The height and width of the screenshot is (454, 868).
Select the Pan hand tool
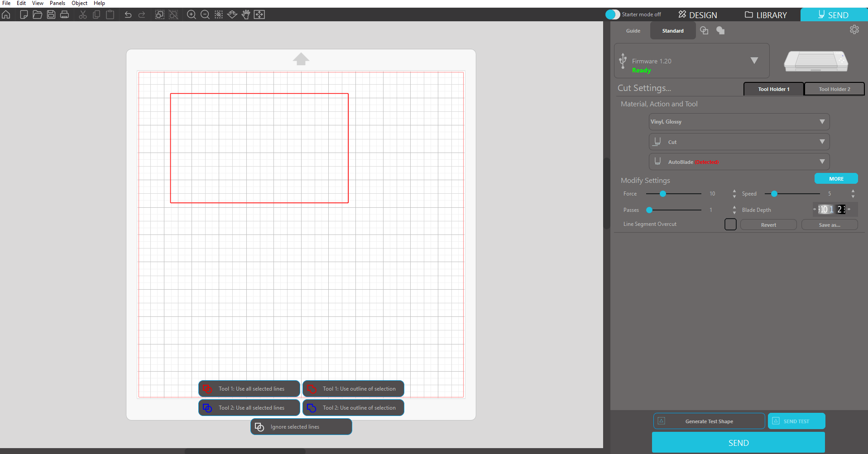point(246,14)
